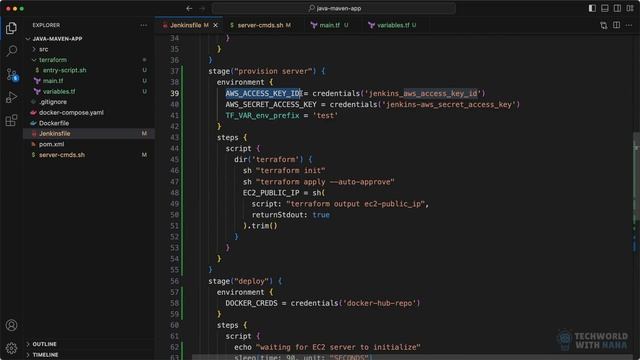Open Explorer Views and More Actions ellipsis
The width and height of the screenshot is (640, 360).
(x=144, y=25)
